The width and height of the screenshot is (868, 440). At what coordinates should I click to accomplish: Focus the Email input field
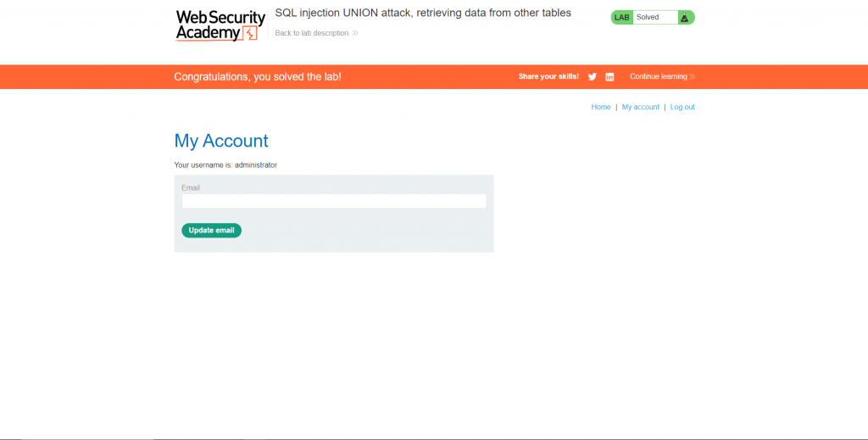(333, 202)
